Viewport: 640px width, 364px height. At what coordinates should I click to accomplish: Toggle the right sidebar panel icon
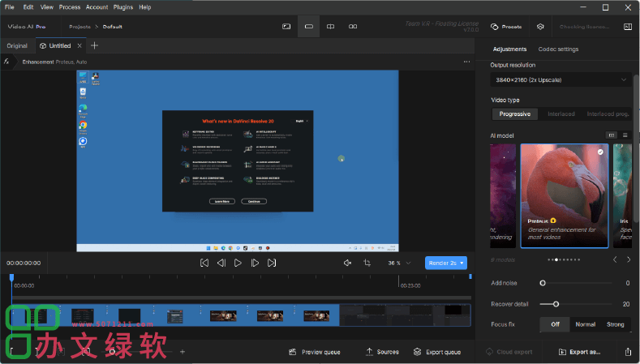[628, 27]
